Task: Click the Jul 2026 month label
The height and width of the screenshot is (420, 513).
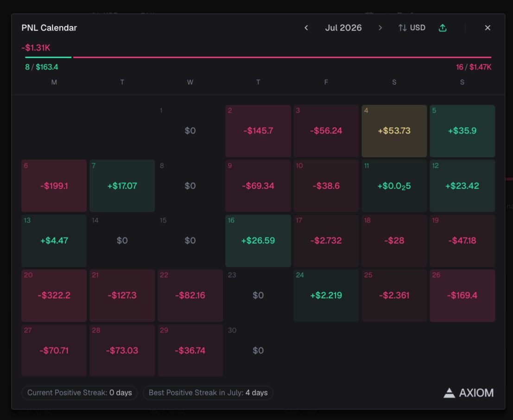Action: click(343, 28)
